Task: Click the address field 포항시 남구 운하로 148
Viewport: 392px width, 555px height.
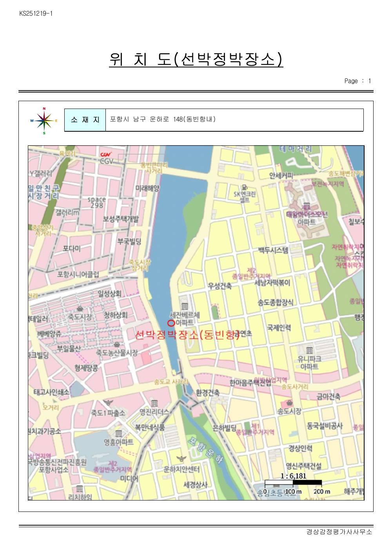Action: (234, 120)
